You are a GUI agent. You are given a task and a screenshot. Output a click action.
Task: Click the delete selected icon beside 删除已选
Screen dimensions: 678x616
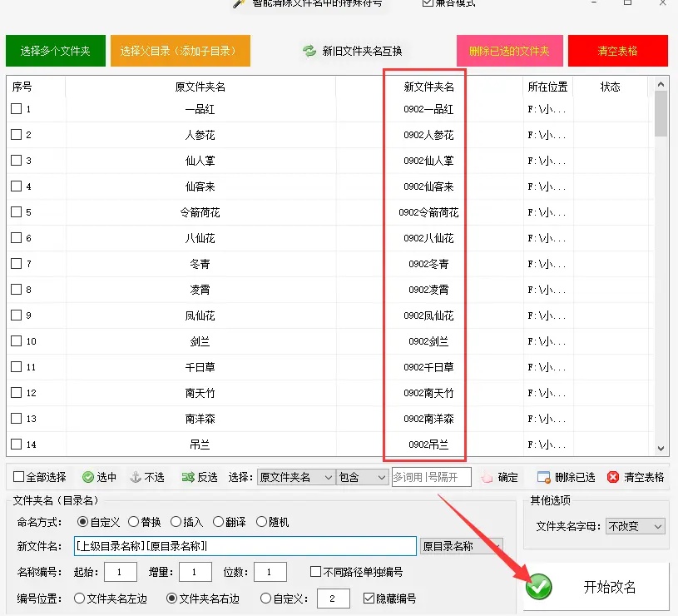tap(543, 477)
